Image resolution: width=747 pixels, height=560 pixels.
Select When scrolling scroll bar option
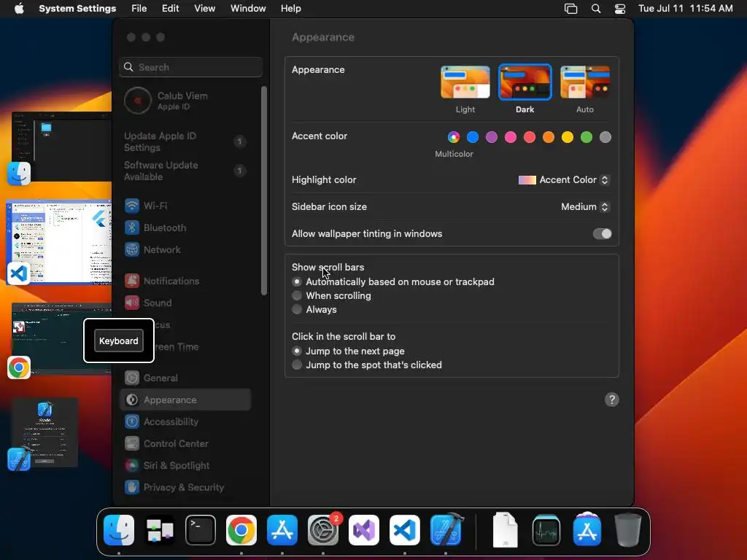pos(297,296)
